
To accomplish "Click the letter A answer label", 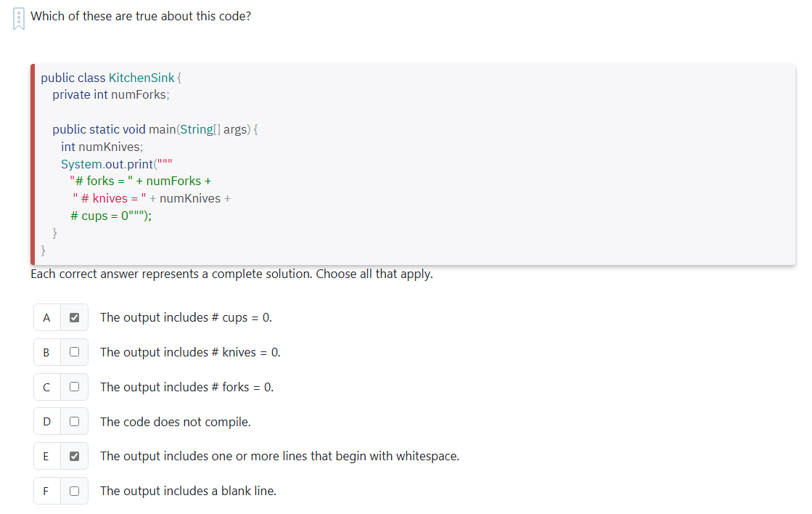I will (x=46, y=317).
